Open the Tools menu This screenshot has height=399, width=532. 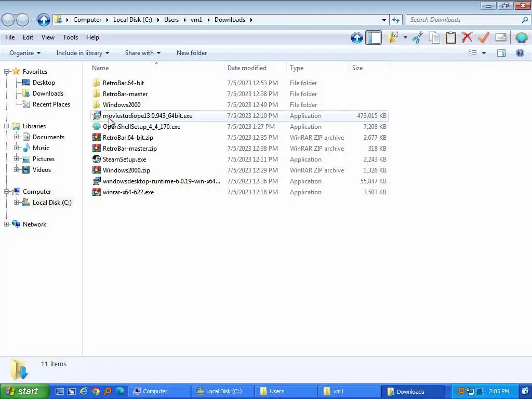(70, 37)
